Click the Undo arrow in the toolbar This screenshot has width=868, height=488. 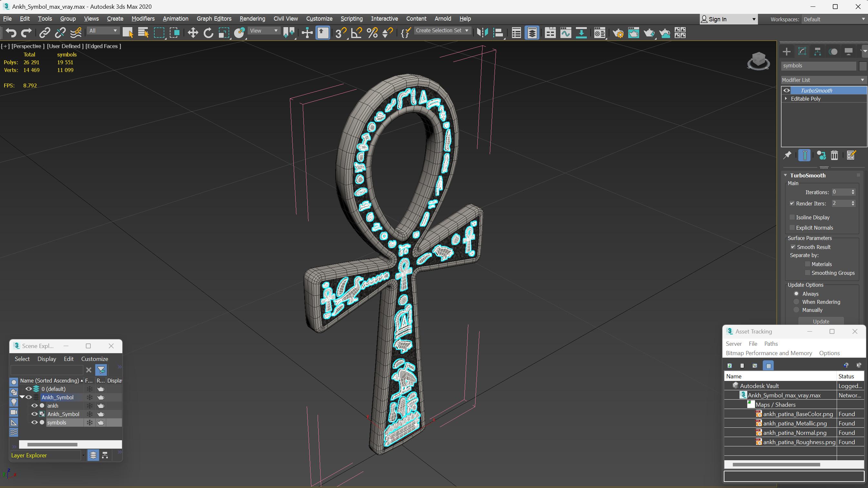click(11, 33)
